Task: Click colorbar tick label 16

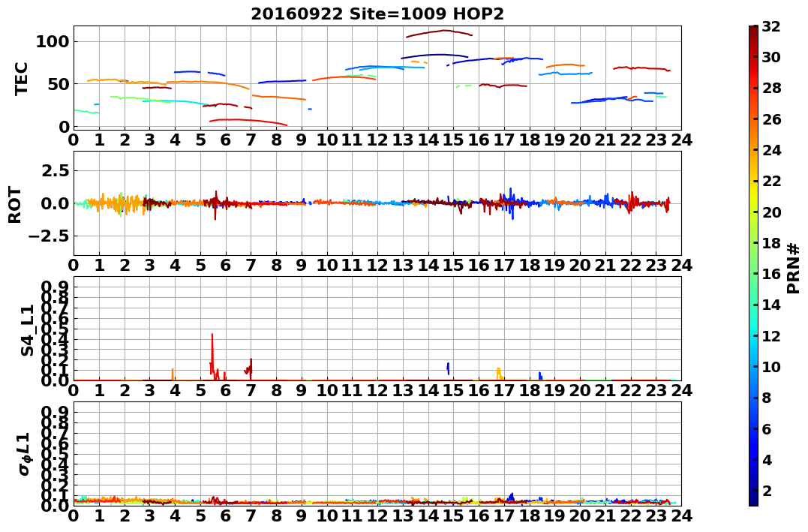Action: coord(771,274)
